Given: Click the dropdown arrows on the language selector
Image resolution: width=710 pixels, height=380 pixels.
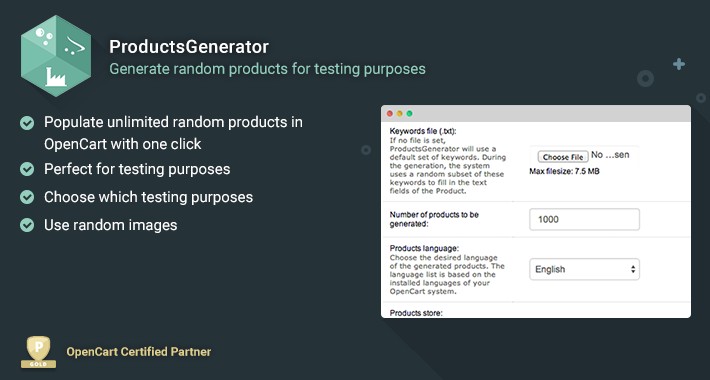Looking at the screenshot, I should [633, 269].
